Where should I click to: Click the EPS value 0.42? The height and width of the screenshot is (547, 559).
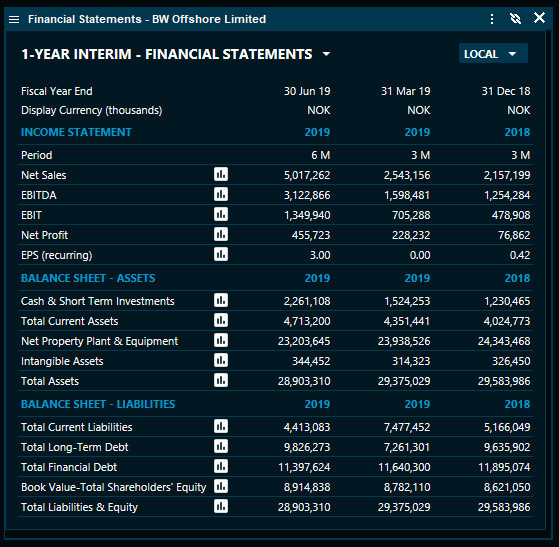[520, 255]
